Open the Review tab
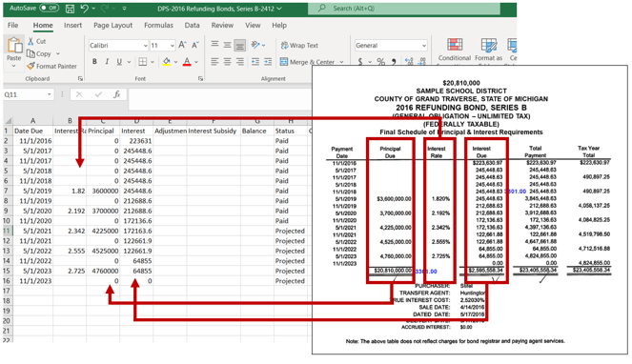Screen dimensions: 632x364 point(222,25)
